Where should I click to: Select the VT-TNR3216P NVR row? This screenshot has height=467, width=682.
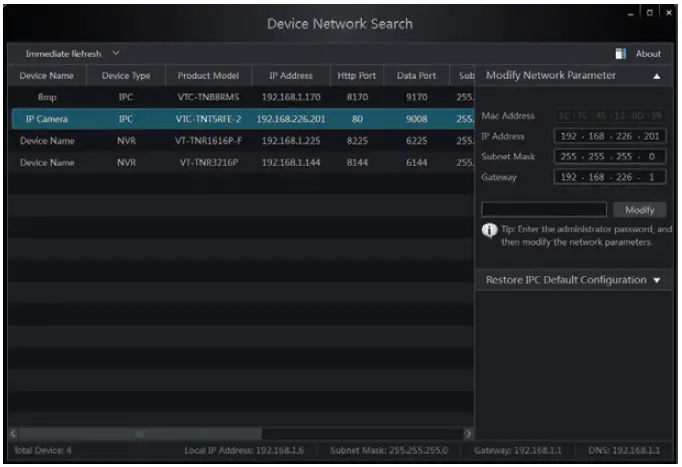click(x=240, y=163)
